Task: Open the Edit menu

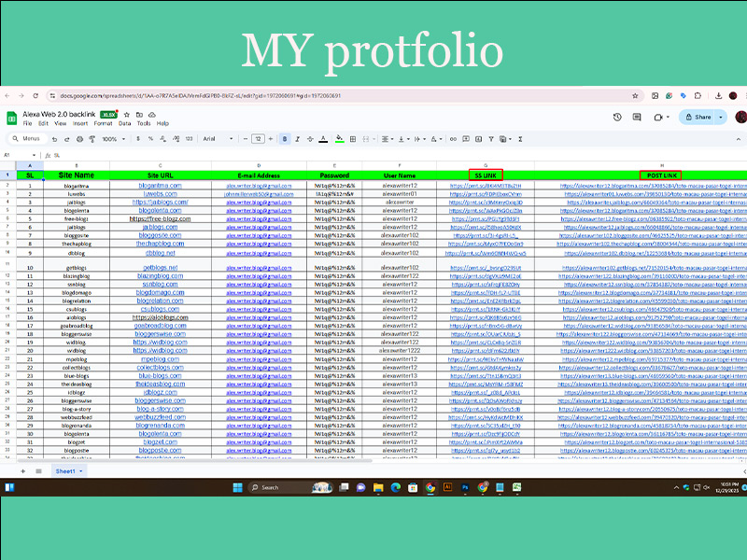Action: click(x=43, y=123)
